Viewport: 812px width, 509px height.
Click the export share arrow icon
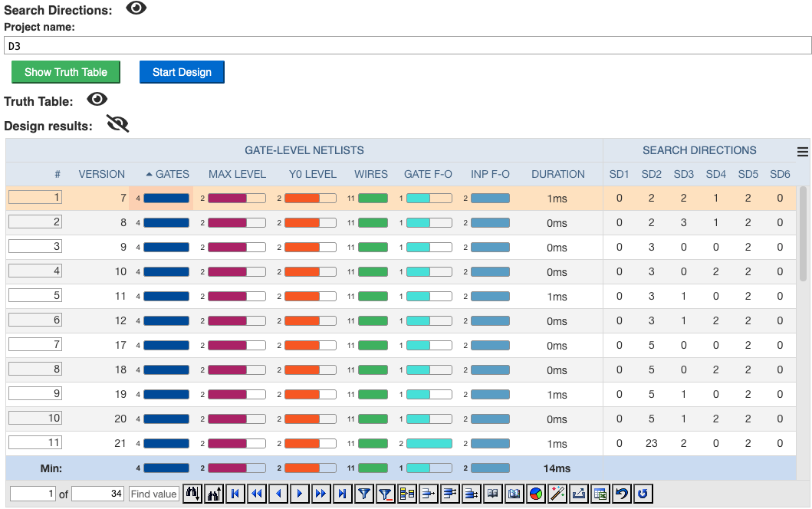[x=578, y=494]
